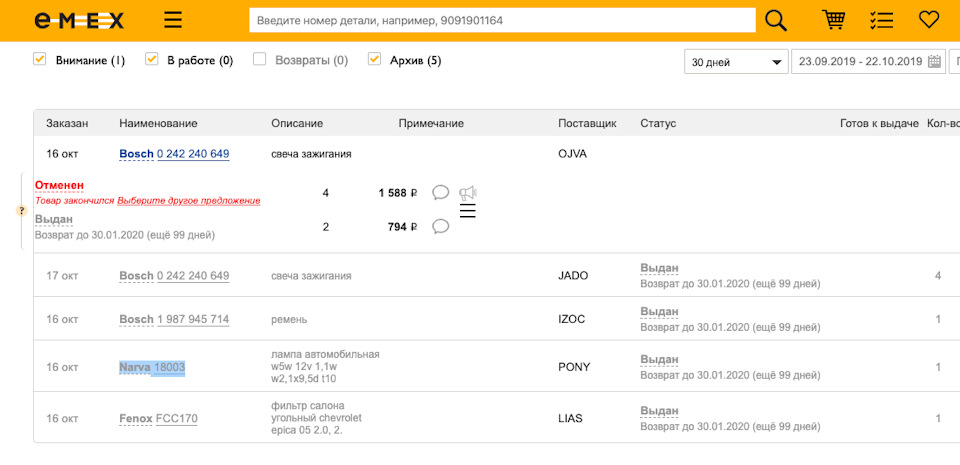
Task: Click the part number search field
Action: [502, 20]
